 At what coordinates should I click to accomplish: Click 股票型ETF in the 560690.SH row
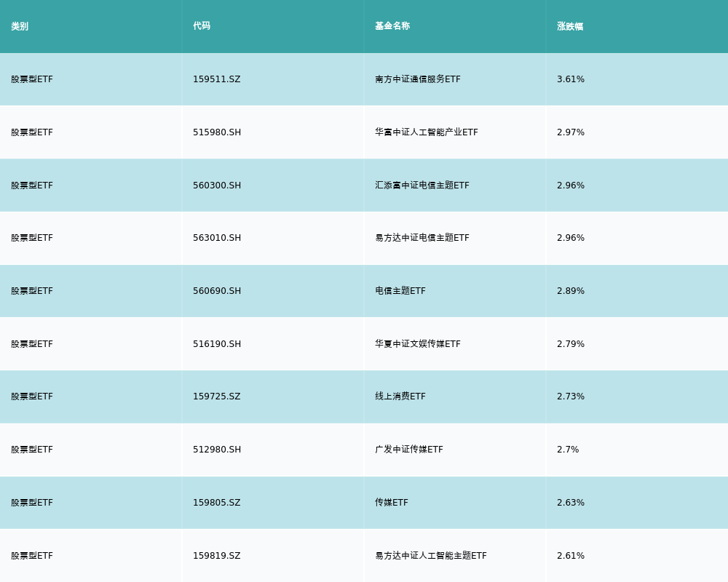pos(32,291)
